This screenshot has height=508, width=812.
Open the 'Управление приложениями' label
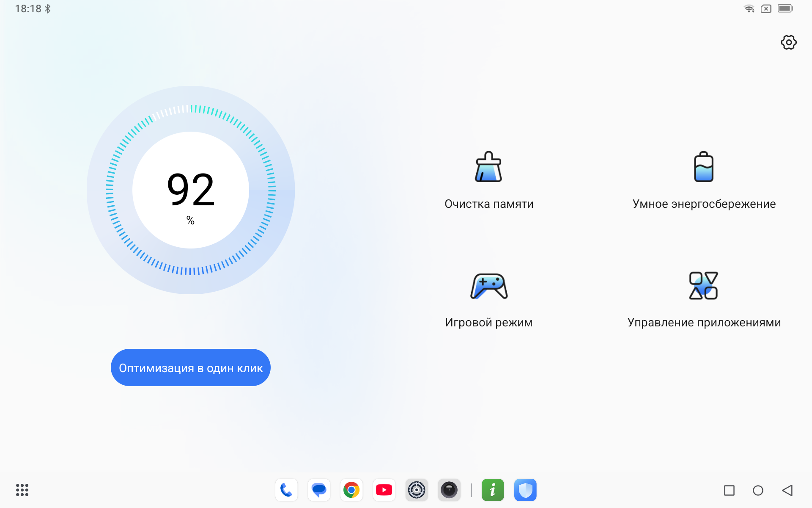pos(704,323)
